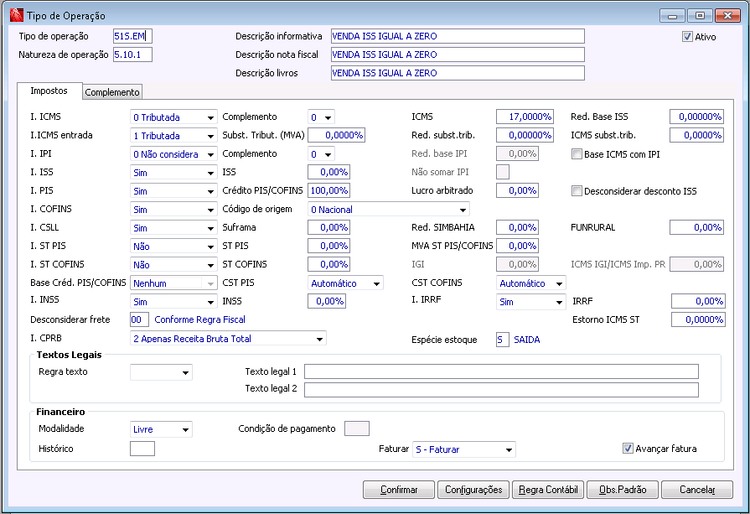The height and width of the screenshot is (514, 750).
Task: Toggle the Ativo checkbox
Action: click(x=687, y=37)
